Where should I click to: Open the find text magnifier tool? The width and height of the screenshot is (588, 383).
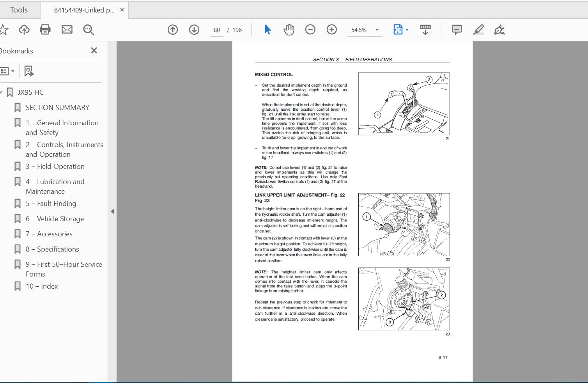coord(89,30)
